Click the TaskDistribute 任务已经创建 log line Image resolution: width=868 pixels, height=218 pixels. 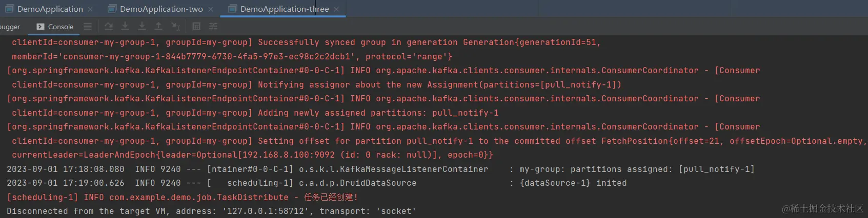pos(182,197)
